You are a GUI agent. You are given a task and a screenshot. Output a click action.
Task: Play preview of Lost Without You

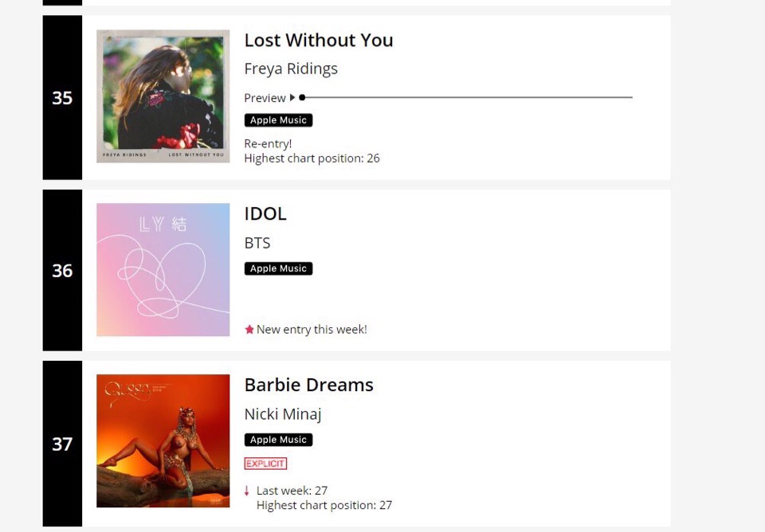pyautogui.click(x=292, y=98)
